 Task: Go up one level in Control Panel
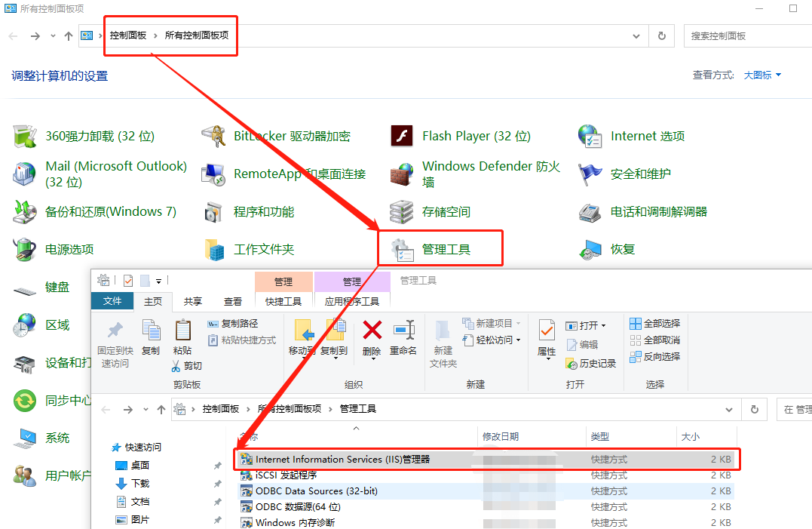(x=69, y=35)
